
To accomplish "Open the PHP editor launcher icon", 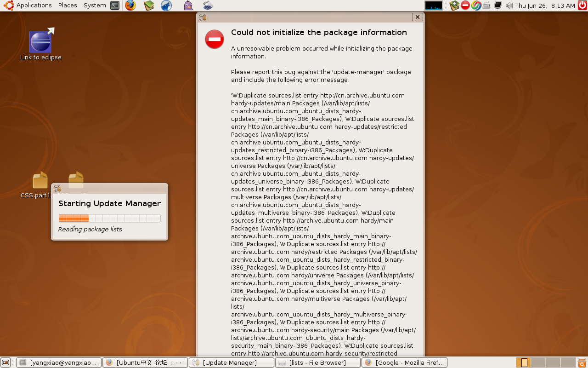I will point(208,6).
